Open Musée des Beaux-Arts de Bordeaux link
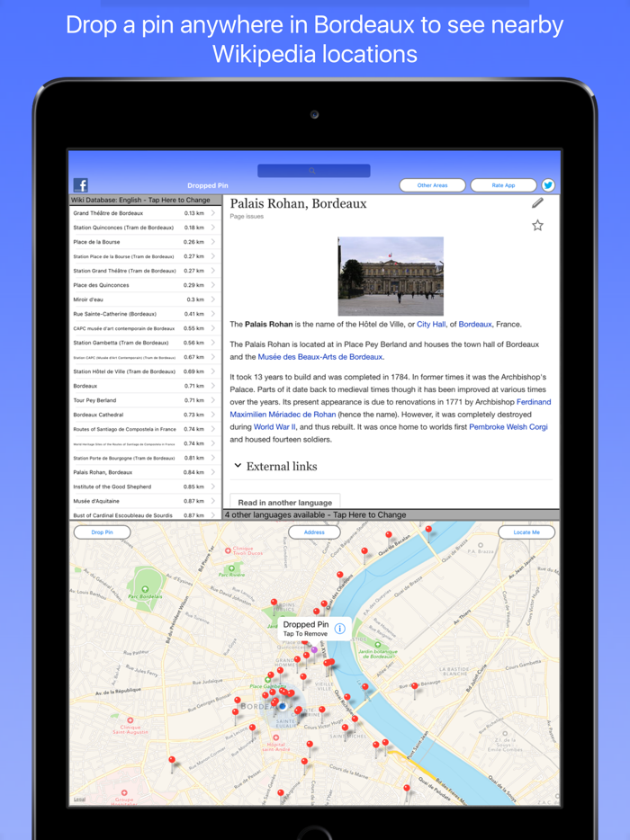Viewport: 630px width, 840px height. (x=320, y=357)
